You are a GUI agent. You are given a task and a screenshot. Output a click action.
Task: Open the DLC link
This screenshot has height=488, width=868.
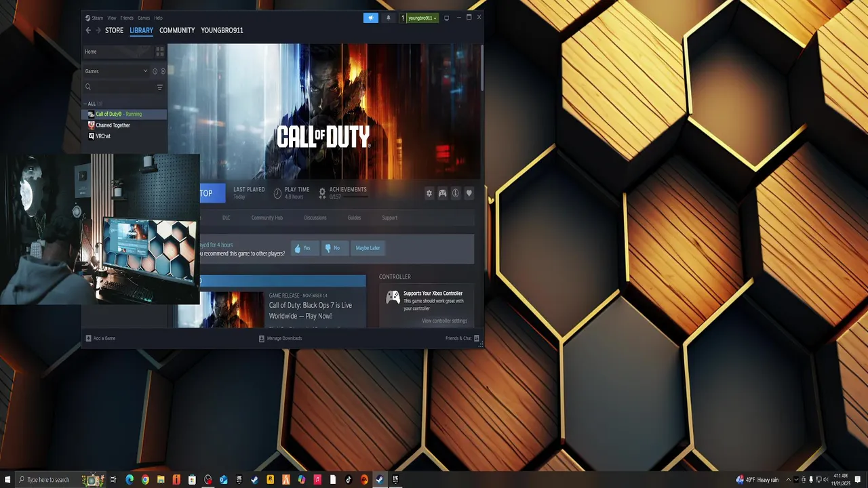pyautogui.click(x=226, y=218)
